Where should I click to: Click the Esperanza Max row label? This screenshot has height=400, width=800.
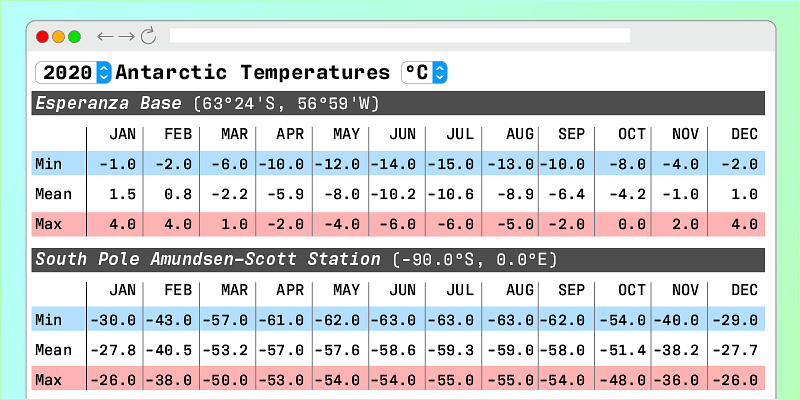tap(48, 222)
